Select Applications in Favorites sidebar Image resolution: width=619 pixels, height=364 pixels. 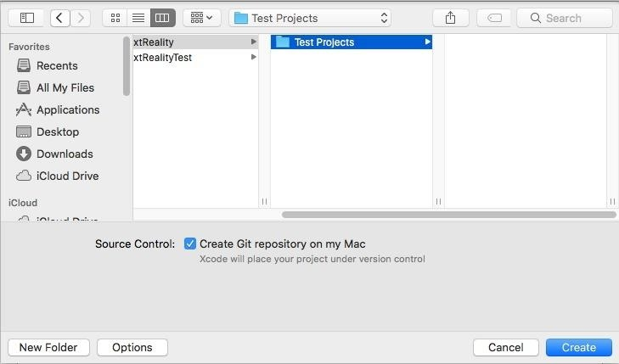coord(68,109)
